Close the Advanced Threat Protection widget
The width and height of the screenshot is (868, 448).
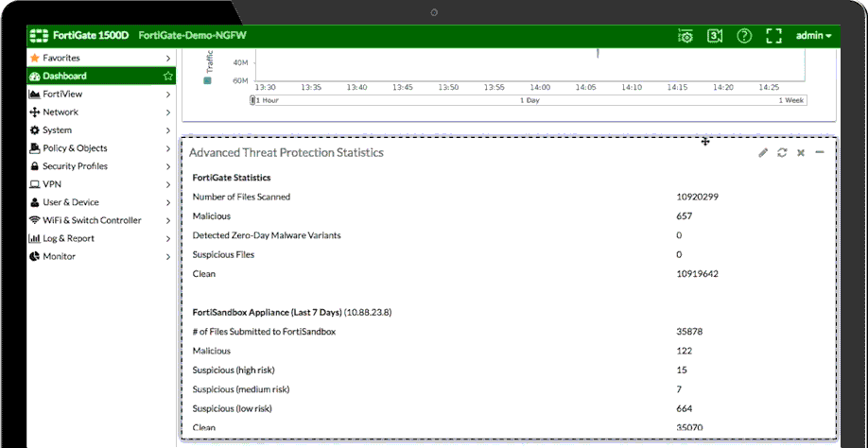click(x=801, y=153)
